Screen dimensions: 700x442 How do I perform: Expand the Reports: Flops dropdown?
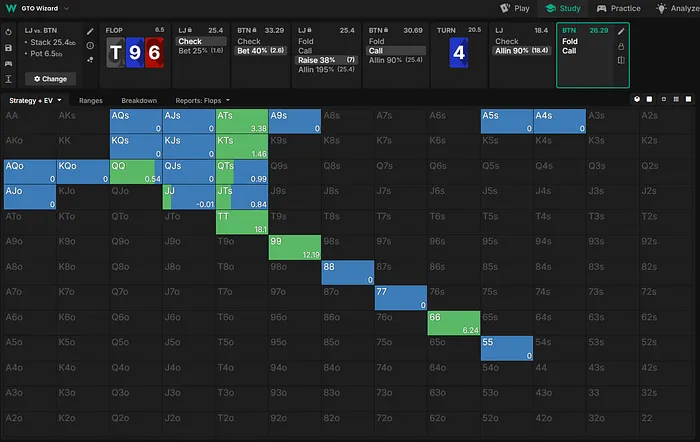203,101
